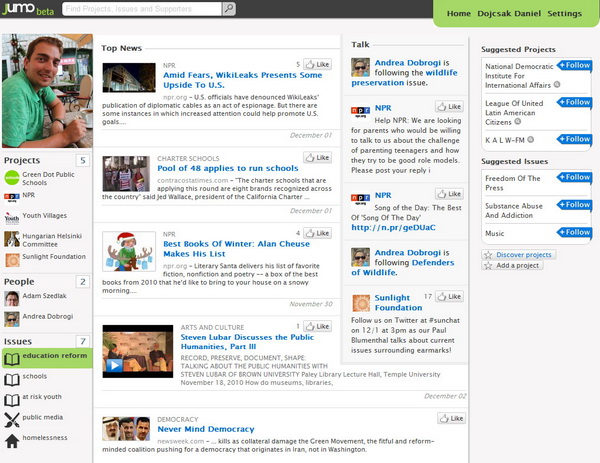Follow Substance Abuse And Addiction issue
Screen dimensions: 600x463
[574, 205]
